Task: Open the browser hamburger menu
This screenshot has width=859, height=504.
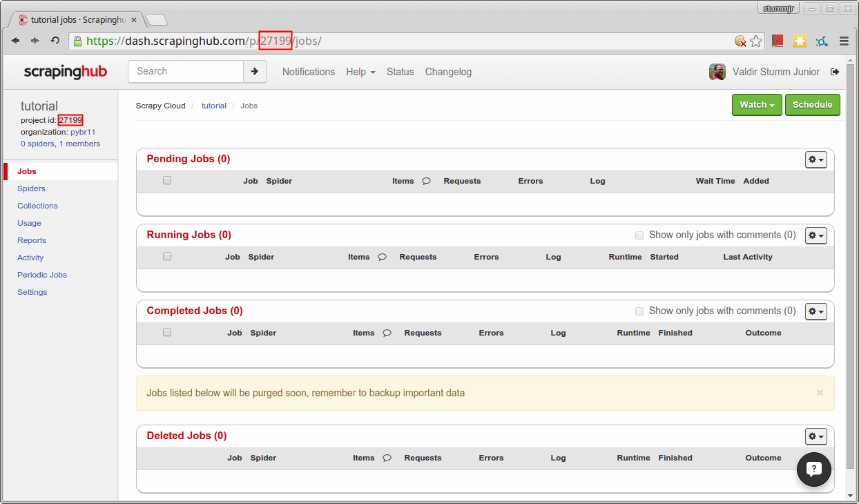Action: 844,41
